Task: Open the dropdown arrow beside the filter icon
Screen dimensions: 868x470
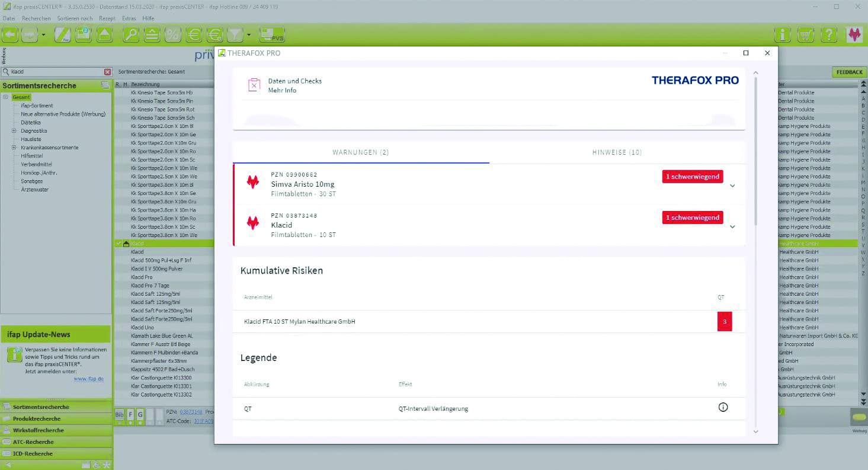Action: coord(249,35)
